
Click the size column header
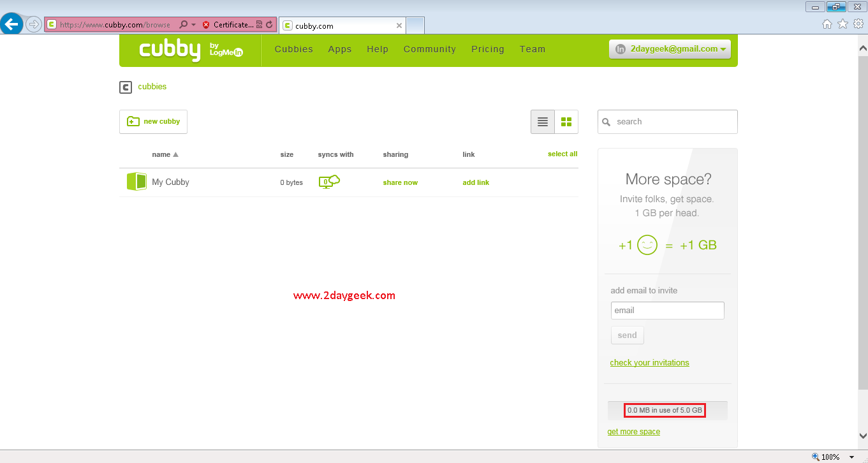tap(287, 154)
